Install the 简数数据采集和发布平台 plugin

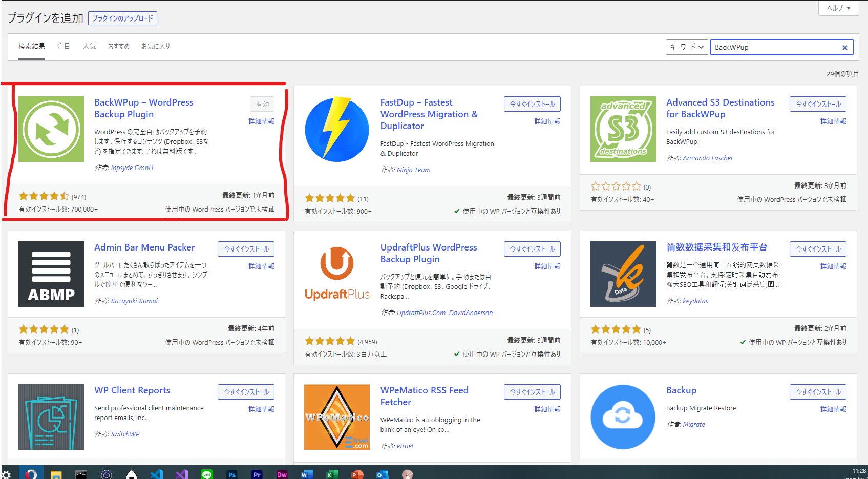[x=818, y=249]
